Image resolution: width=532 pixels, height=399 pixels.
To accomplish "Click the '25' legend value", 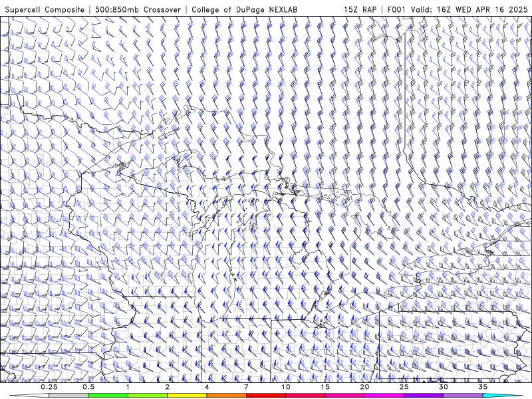I will pos(404,387).
